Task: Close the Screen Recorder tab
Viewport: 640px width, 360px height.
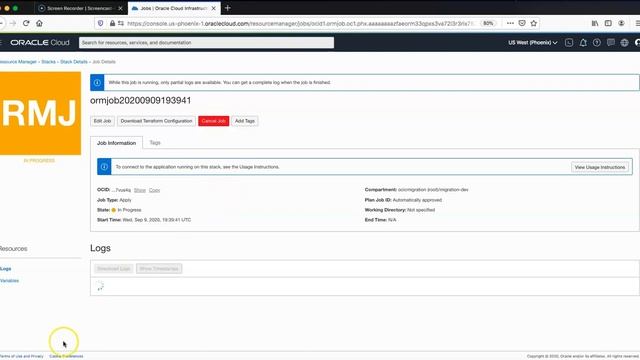Action: coord(120,8)
